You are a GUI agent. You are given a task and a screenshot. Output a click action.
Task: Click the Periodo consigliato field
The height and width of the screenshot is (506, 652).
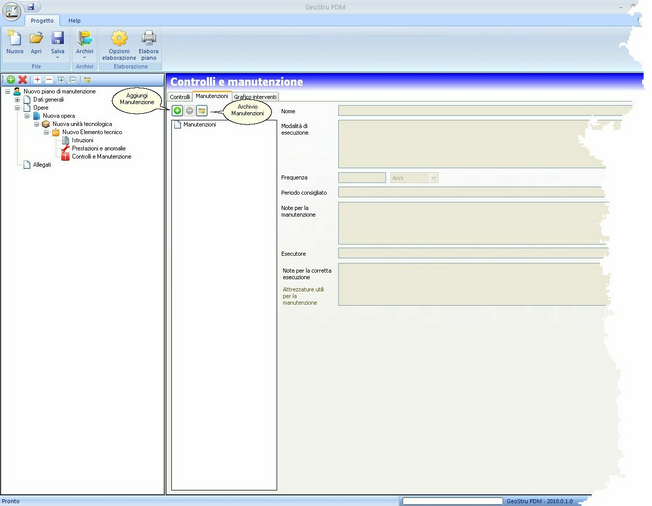point(472,192)
